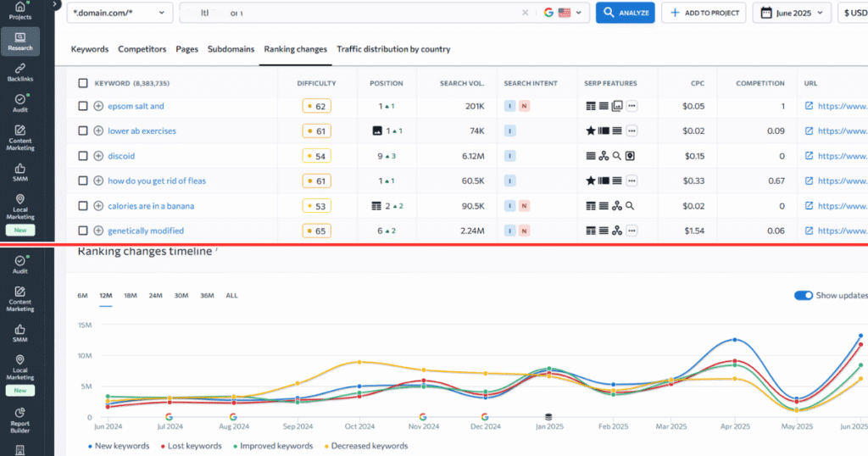Show more SERP features for 'epsom salt and'
The height and width of the screenshot is (456, 868).
632,106
